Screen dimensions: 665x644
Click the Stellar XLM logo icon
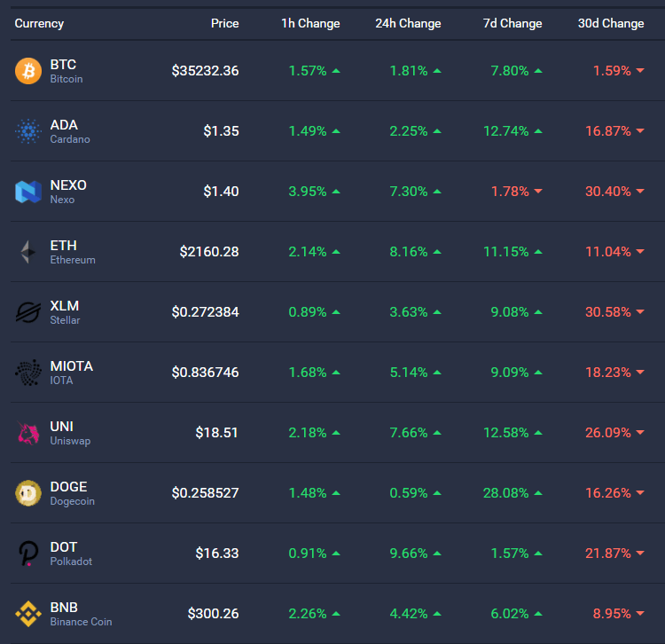(28, 312)
